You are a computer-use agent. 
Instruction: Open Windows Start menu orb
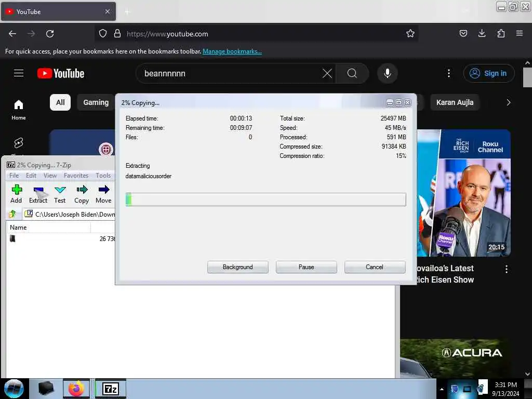click(14, 389)
